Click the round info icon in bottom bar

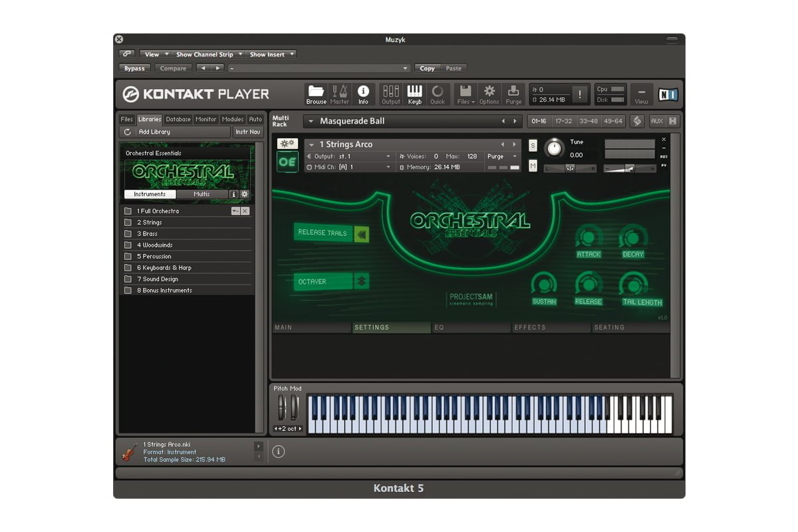[x=279, y=452]
